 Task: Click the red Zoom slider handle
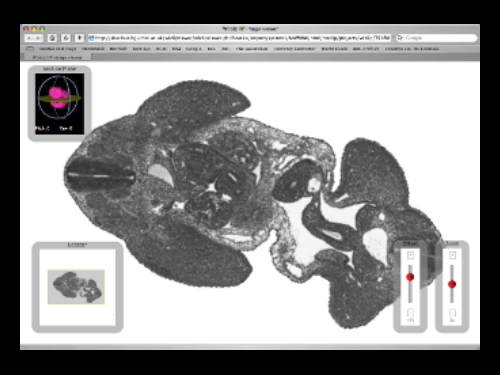tap(452, 284)
